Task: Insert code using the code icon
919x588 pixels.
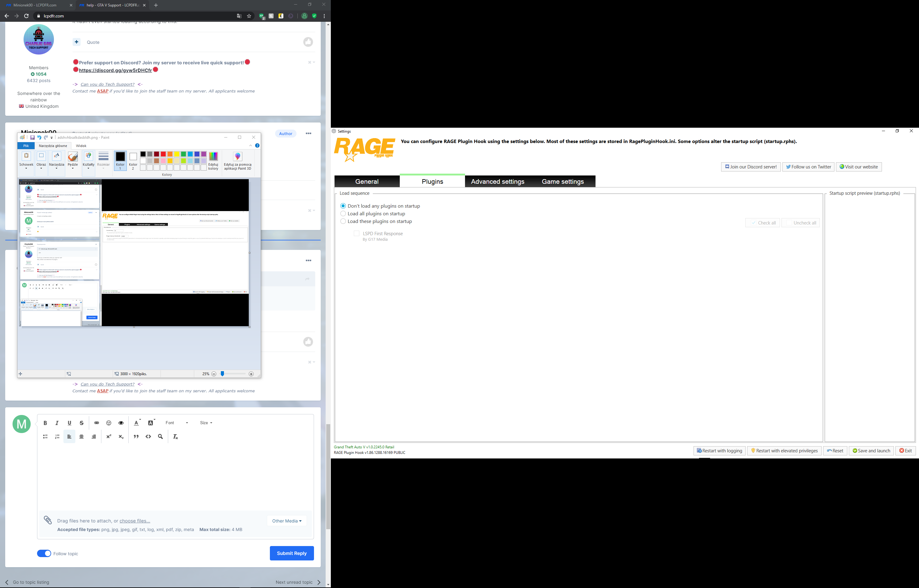Action: coord(148,436)
